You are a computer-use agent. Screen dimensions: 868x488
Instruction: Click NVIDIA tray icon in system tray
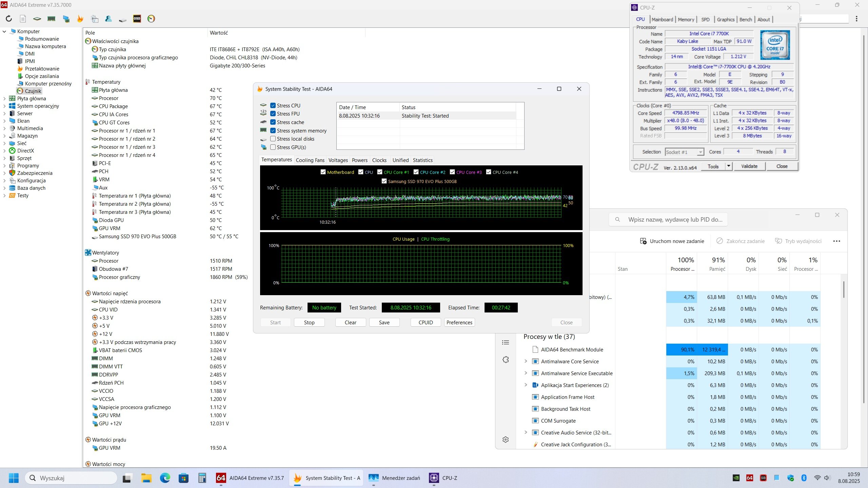pos(736,478)
